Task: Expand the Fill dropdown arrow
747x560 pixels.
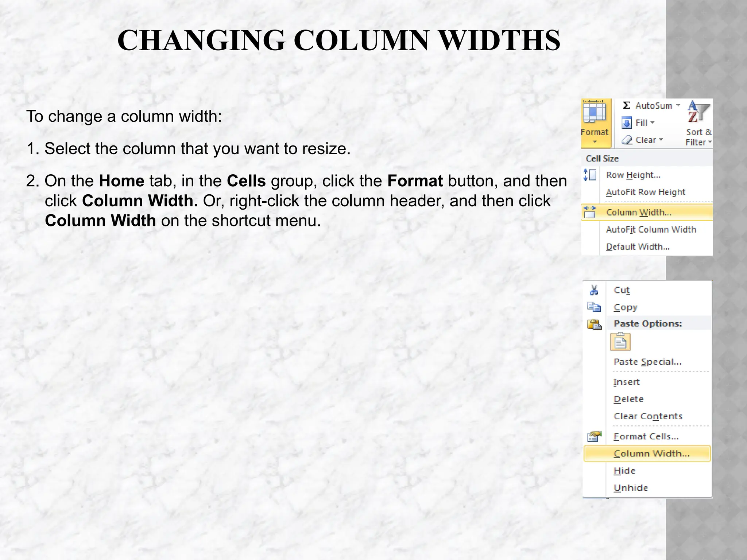Action: (x=652, y=122)
